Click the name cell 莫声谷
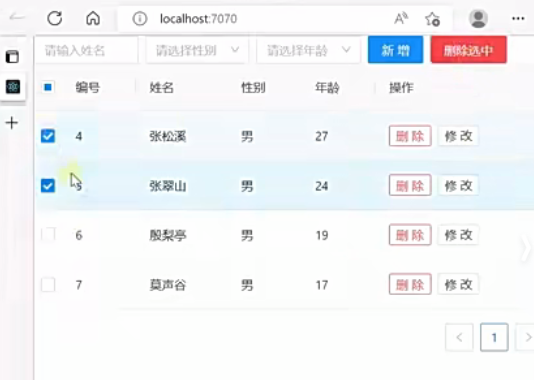Viewport: 534px width, 380px height. click(168, 285)
